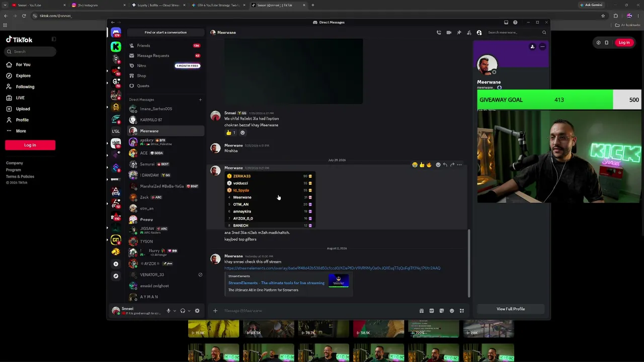Open Quests in Discord sidebar
Image resolution: width=644 pixels, height=362 pixels.
(165, 86)
